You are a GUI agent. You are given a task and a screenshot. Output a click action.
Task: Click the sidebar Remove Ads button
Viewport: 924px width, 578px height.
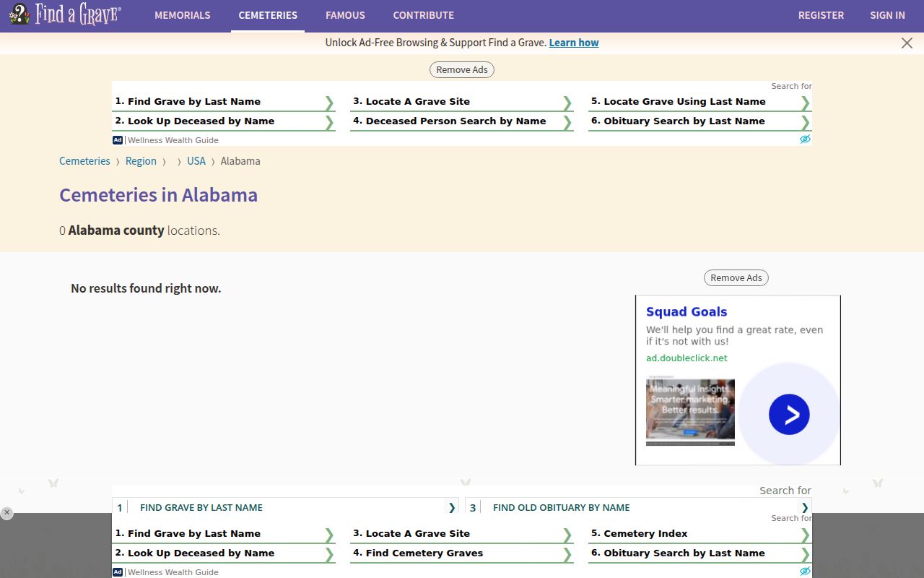click(x=736, y=278)
